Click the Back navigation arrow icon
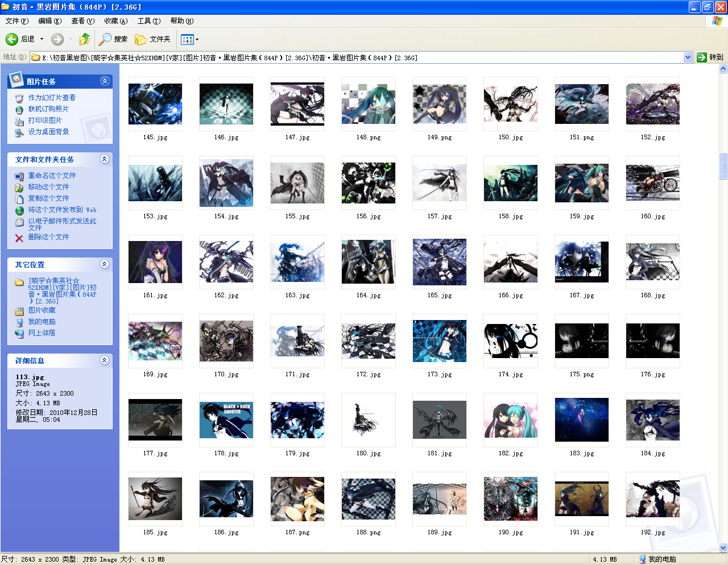Screen dimensions: 728x565 tap(12, 39)
